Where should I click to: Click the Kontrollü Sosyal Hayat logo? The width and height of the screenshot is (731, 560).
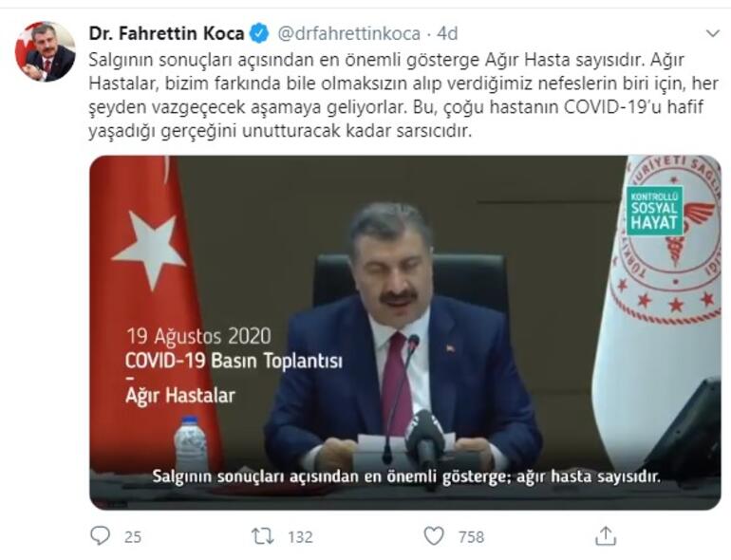pyautogui.click(x=654, y=211)
